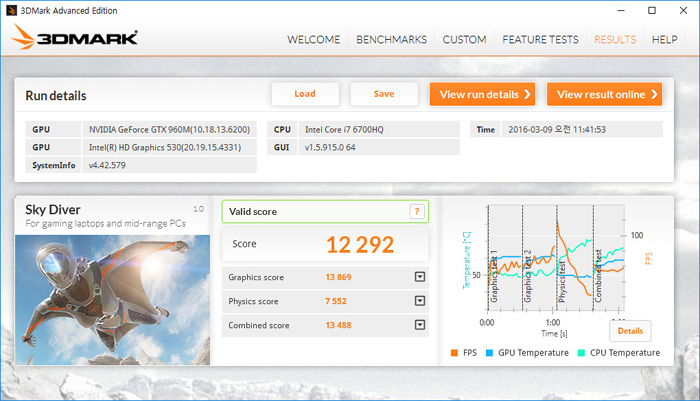Switch to the Custom tab
The width and height of the screenshot is (700, 401).
(464, 40)
